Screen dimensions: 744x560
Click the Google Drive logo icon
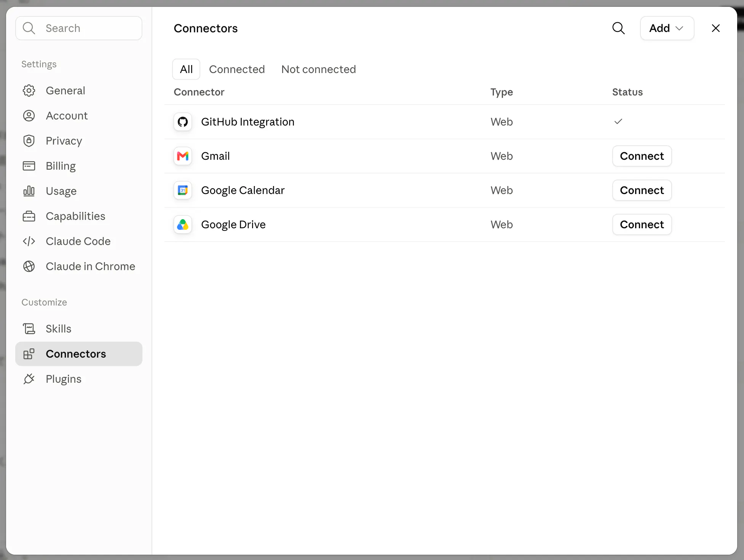(x=183, y=224)
